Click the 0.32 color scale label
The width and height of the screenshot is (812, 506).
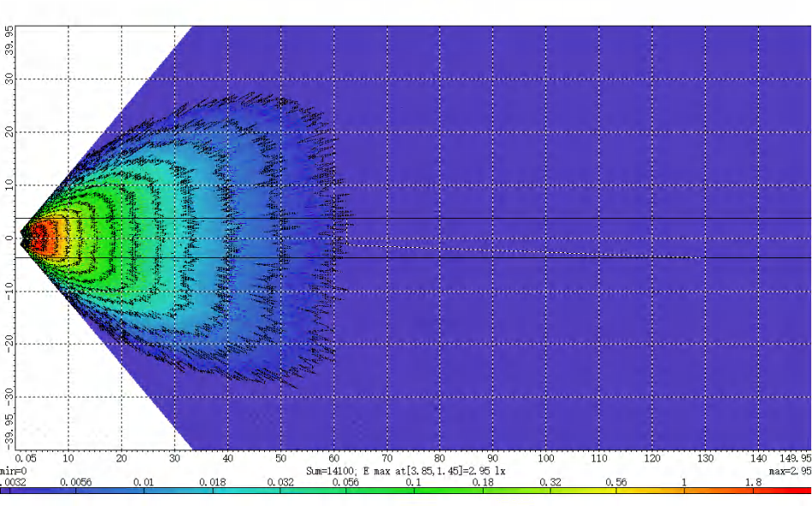[550, 482]
